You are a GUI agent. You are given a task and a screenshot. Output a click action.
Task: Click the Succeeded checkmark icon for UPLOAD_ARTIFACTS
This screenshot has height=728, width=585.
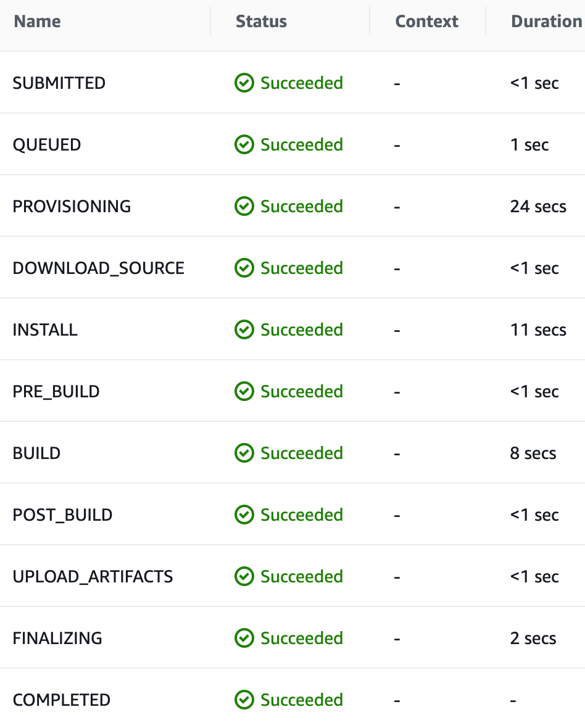point(244,576)
